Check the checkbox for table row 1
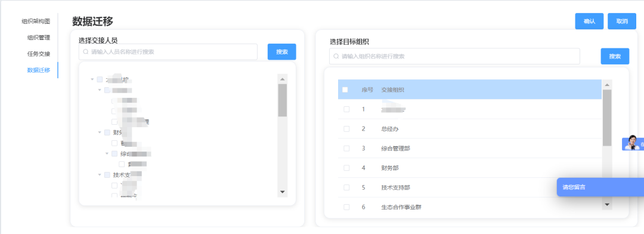Screen dimensions: 644x234 (346, 109)
